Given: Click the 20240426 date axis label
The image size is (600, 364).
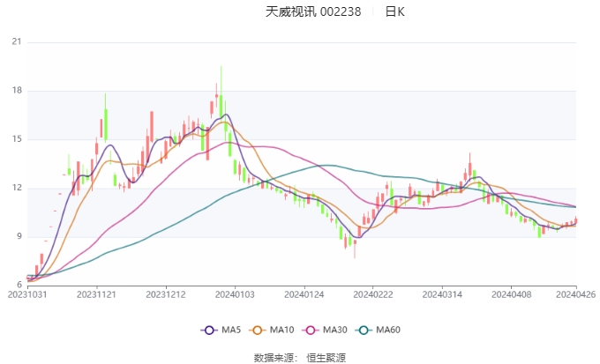Looking at the screenshot, I should [x=576, y=294].
